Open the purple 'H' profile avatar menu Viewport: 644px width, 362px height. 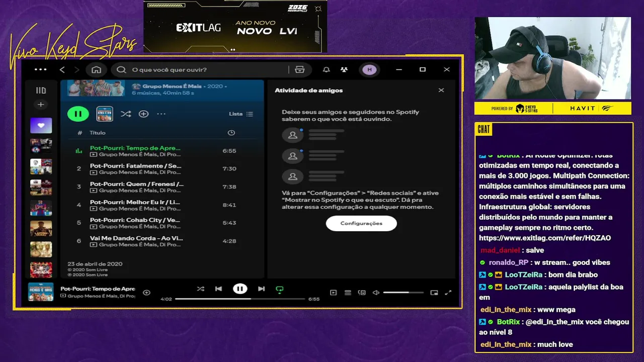point(369,69)
